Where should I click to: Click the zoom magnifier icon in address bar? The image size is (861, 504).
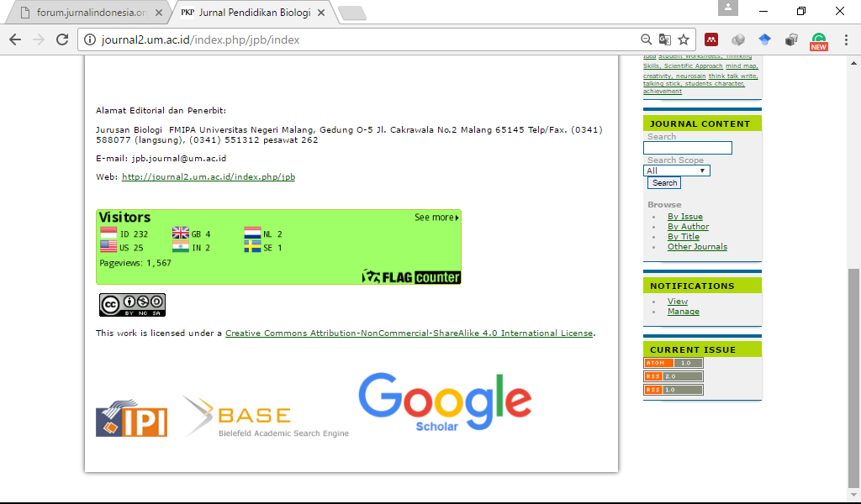point(646,39)
